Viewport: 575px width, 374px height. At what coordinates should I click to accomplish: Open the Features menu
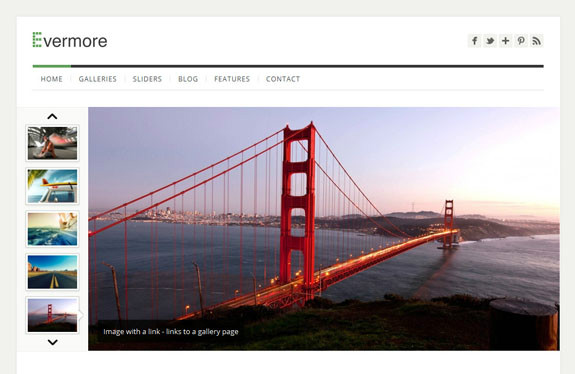click(x=232, y=79)
